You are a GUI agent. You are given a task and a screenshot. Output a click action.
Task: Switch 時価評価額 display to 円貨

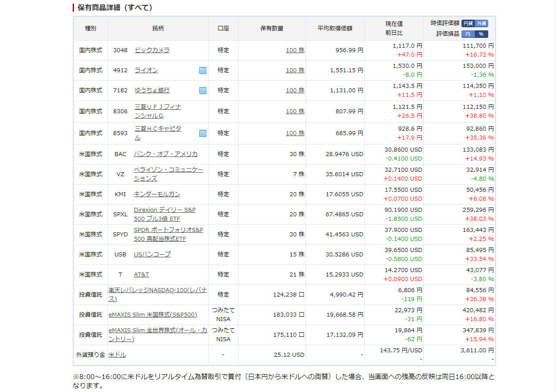(468, 24)
